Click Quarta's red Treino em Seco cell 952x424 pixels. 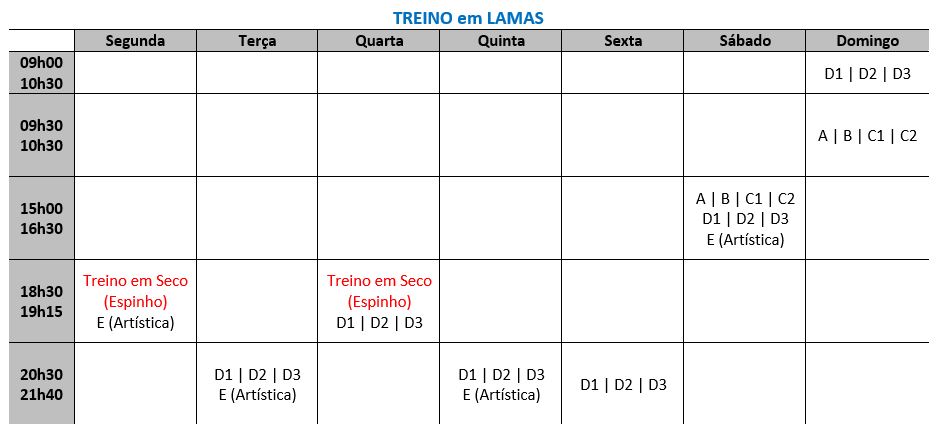click(379, 301)
